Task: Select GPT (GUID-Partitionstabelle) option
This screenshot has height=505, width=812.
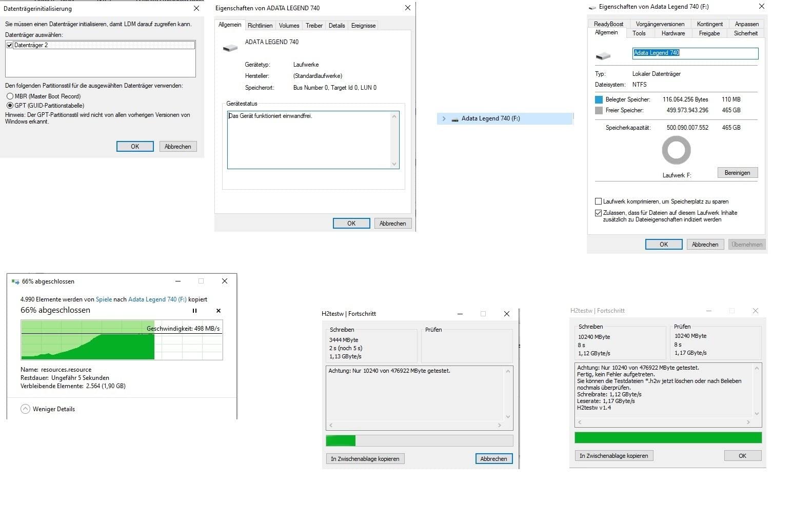Action: click(10, 106)
